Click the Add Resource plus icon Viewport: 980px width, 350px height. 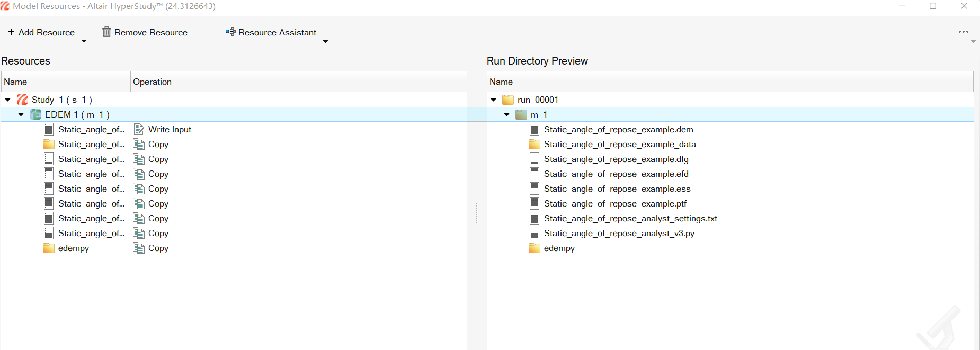pos(11,32)
